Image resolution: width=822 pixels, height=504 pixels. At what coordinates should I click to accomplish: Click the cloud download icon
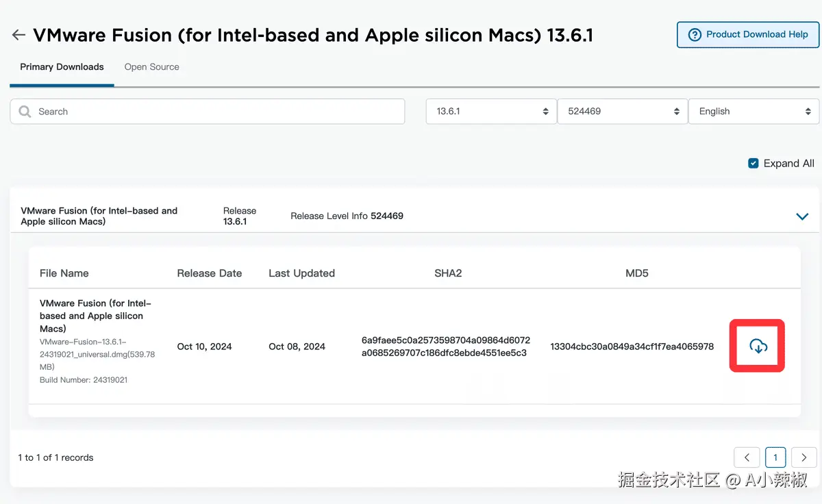[757, 346]
